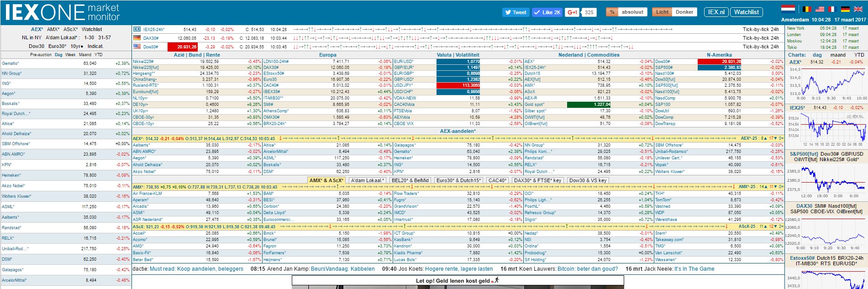Select the Licht theme
This screenshot has width=868, height=289.
tap(662, 12)
